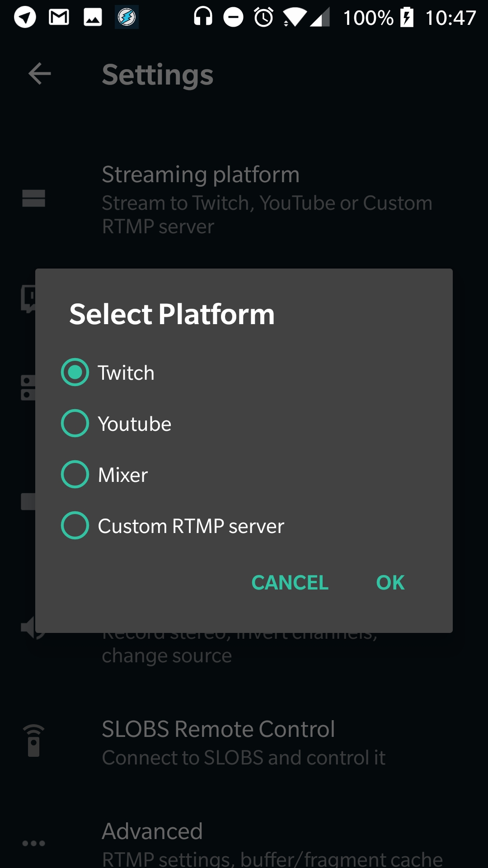Tap Telegram notification icon in status bar

(x=25, y=18)
